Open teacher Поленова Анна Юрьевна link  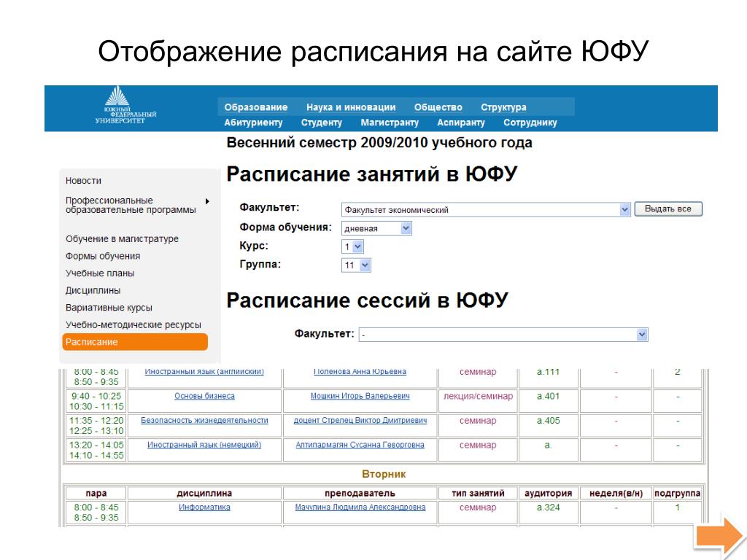point(360,372)
